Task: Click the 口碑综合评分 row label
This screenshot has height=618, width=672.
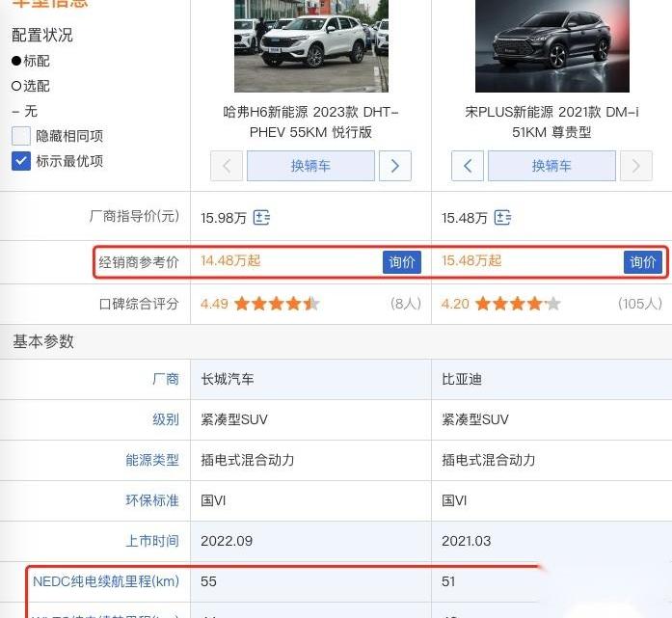Action: (139, 304)
